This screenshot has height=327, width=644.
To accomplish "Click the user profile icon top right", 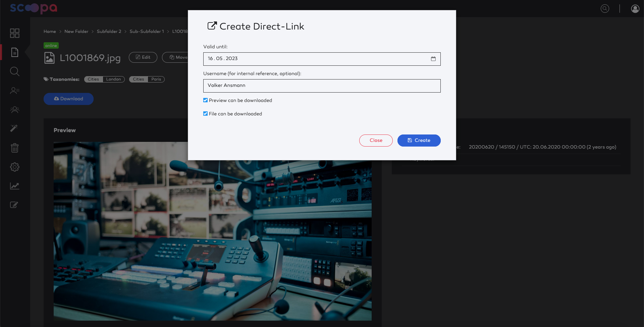I will click(635, 8).
